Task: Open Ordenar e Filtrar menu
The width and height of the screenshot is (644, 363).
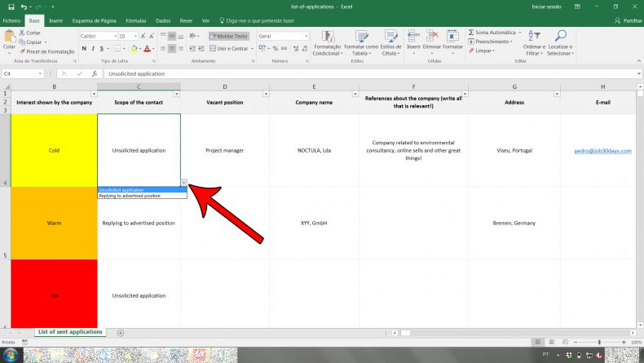Action: click(x=534, y=43)
